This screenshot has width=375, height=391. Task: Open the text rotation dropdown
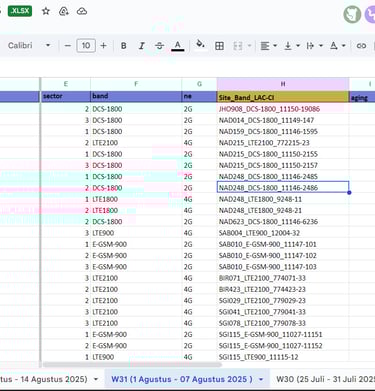[344, 46]
